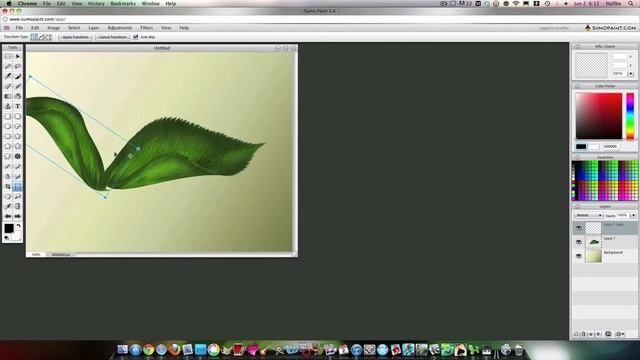Select the rectangular marquee selection tool
This screenshot has width=640, height=360.
pos(8,56)
